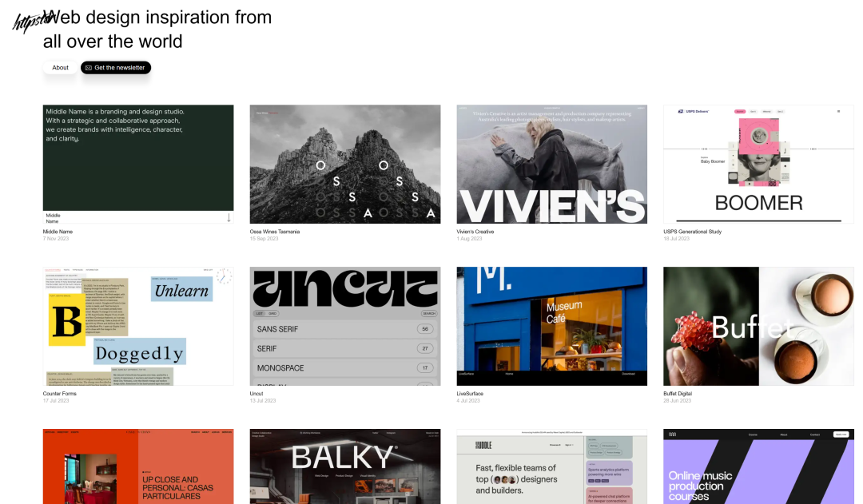Click the 7 Nov 2023 date text
The width and height of the screenshot is (863, 504).
[56, 239]
